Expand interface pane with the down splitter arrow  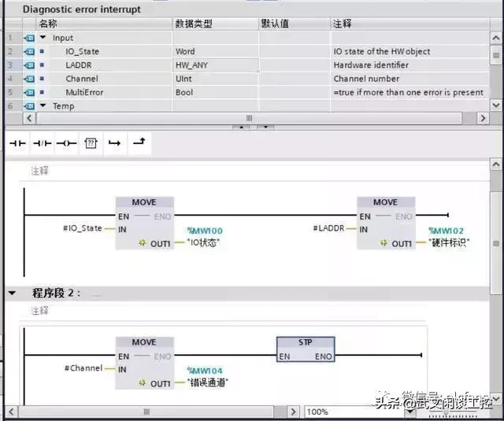pos(265,127)
